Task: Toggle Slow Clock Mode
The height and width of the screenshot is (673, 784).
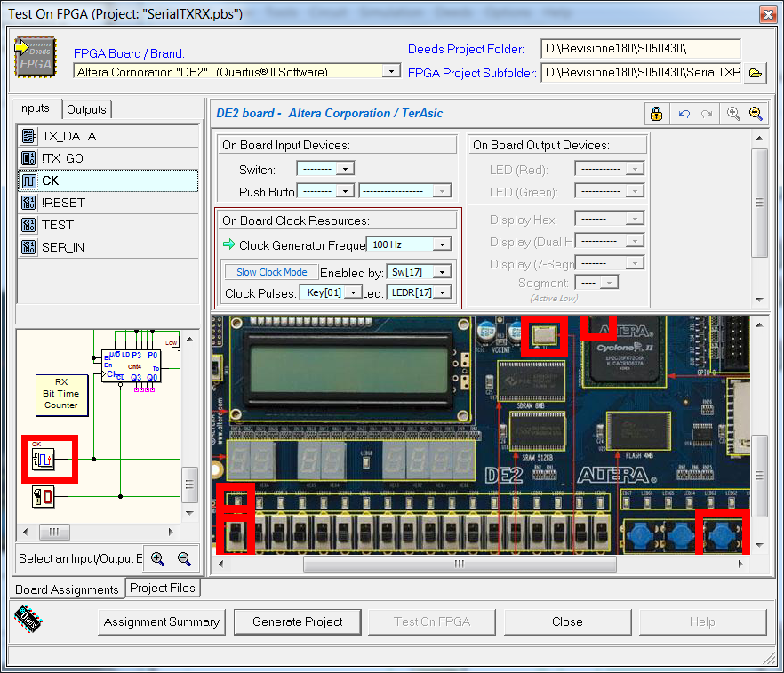Action: point(271,272)
